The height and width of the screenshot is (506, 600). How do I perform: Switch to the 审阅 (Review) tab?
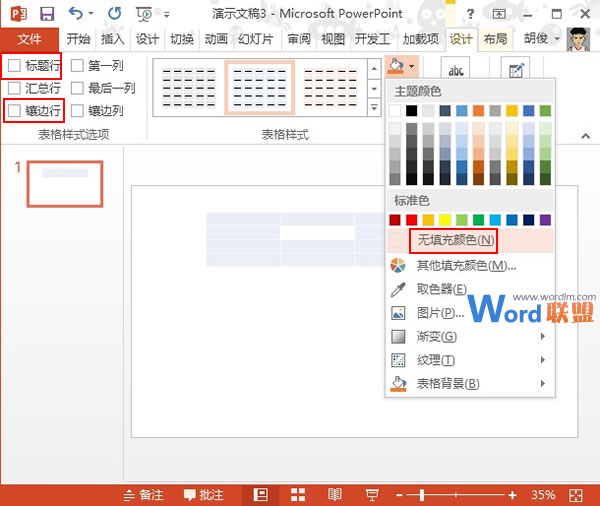point(299,39)
